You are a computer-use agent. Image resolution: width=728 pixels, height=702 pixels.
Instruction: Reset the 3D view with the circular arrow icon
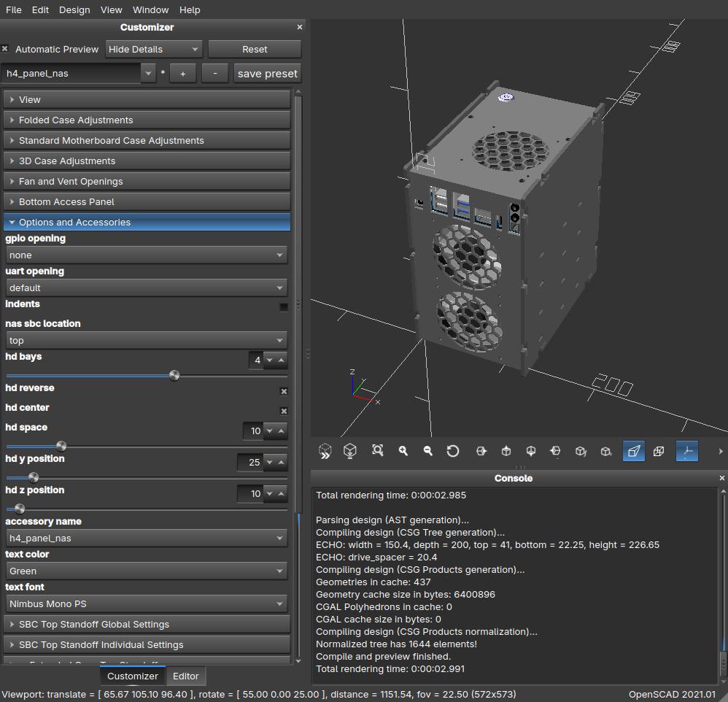[x=453, y=451]
